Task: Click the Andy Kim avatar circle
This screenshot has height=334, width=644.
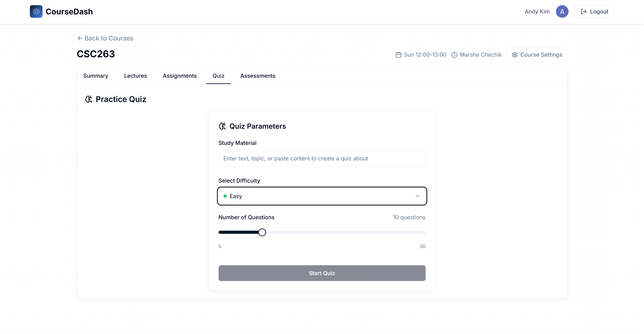Action: (x=562, y=11)
